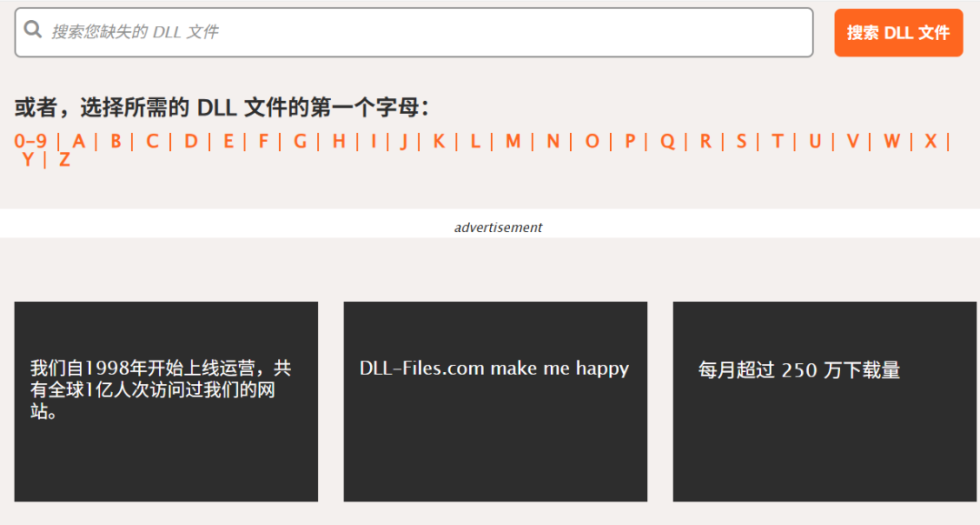Viewport: 980px width, 525px height.
Task: Browse DLL files starting with O
Action: (591, 142)
